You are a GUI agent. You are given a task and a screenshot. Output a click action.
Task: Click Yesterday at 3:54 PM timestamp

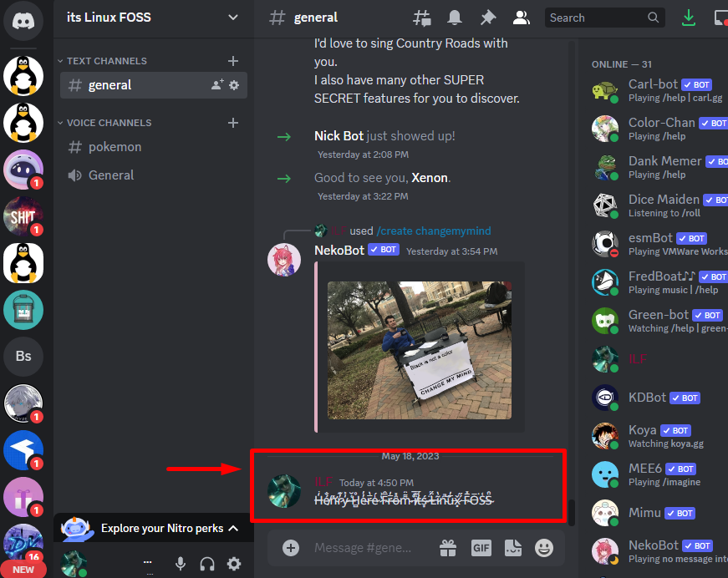(451, 251)
